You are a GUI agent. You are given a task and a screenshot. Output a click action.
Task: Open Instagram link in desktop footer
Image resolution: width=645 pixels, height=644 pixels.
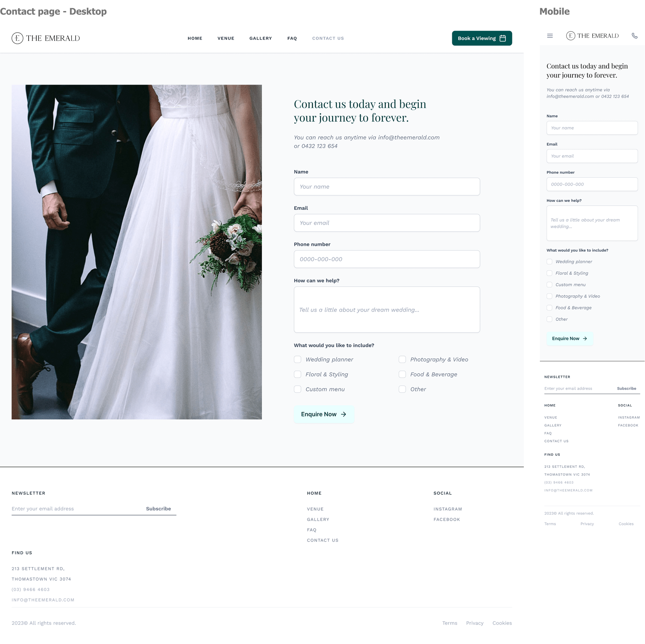pos(447,509)
